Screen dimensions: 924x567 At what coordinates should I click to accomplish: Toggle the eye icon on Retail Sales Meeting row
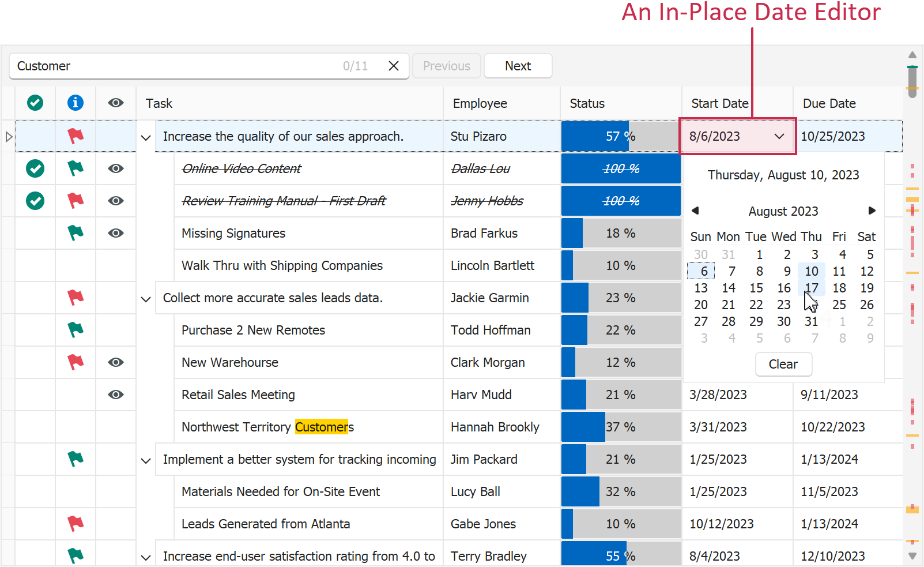[x=116, y=395]
